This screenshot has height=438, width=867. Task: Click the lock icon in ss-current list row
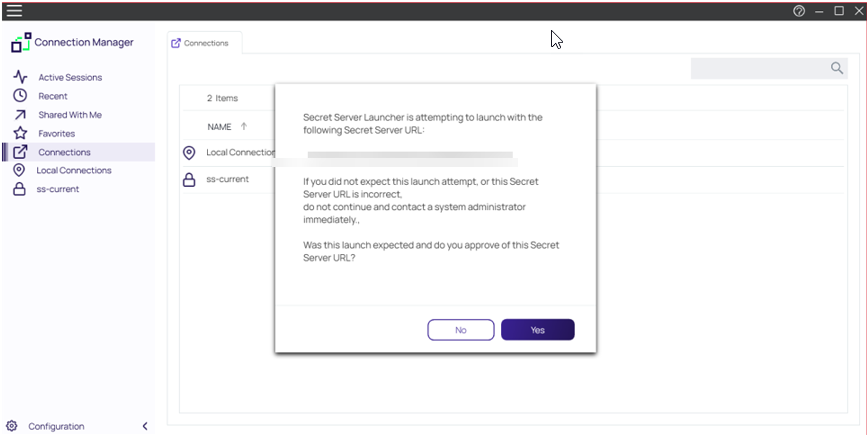(189, 179)
